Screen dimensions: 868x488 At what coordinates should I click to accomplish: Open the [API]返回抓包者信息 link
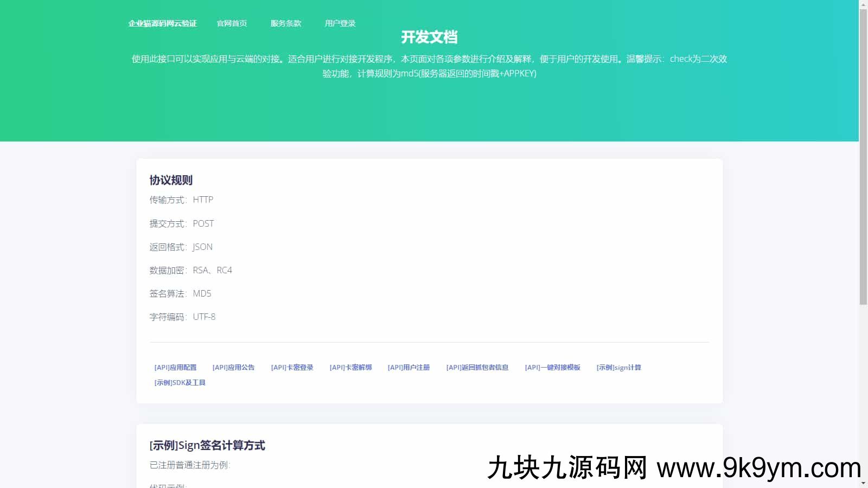477,368
